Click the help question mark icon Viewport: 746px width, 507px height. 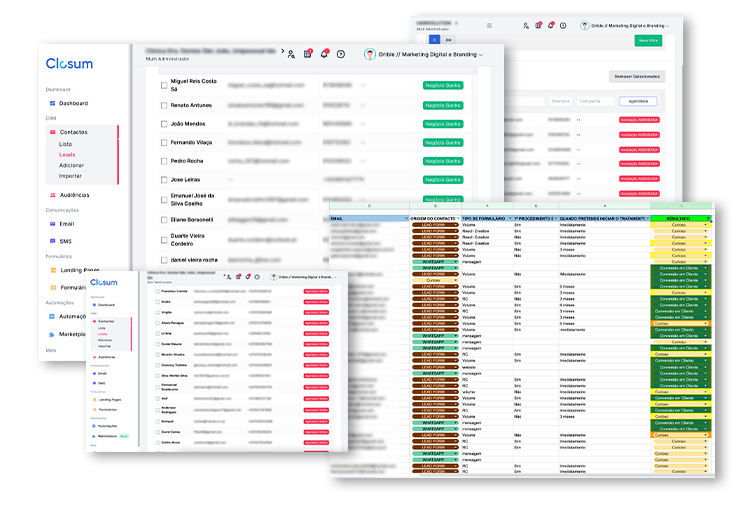(x=341, y=54)
